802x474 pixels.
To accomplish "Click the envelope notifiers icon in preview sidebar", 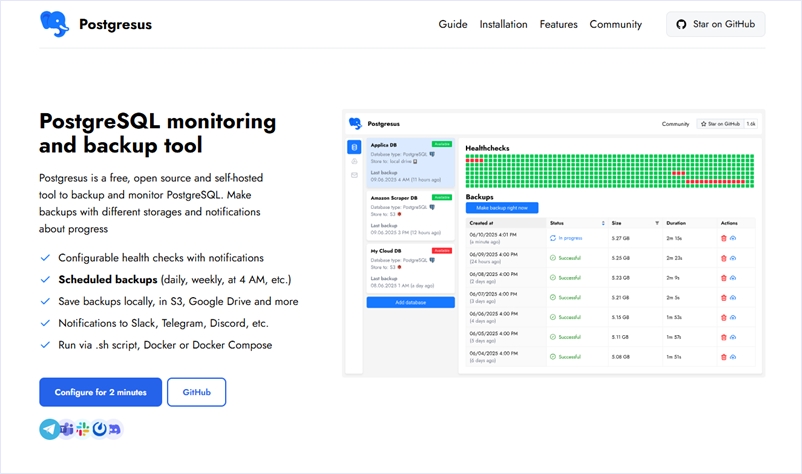I will 354,175.
